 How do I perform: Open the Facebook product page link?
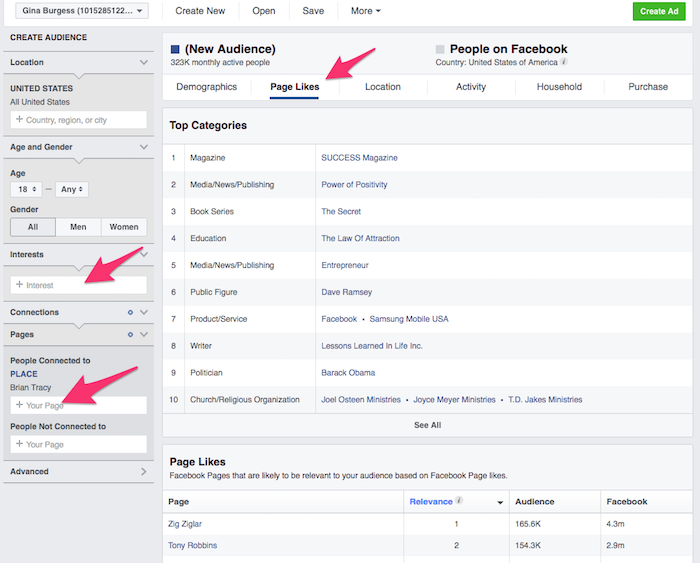pyautogui.click(x=339, y=319)
